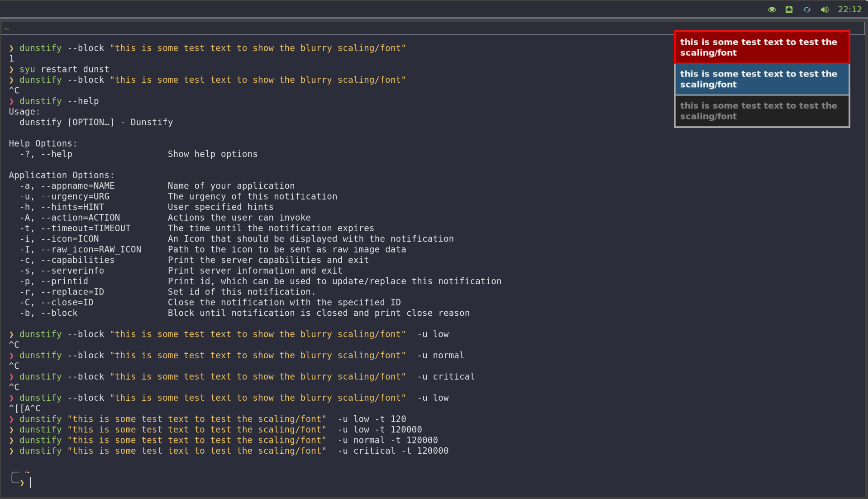The image size is (868, 499).
Task: Dismiss the red critical notification
Action: click(762, 47)
